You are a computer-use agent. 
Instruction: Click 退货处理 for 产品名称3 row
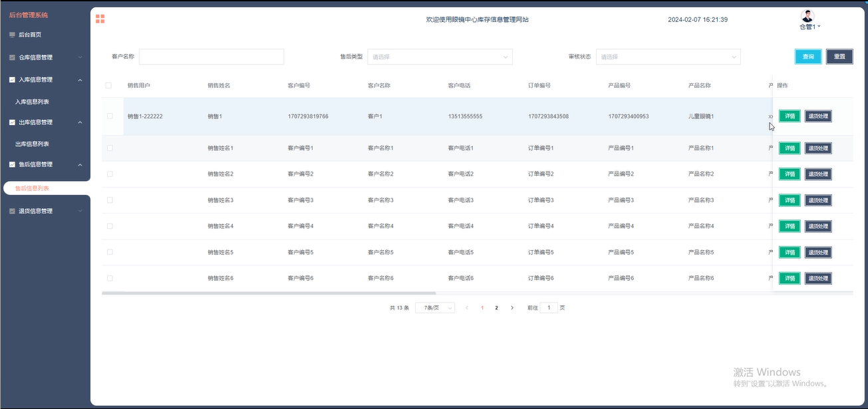(x=818, y=200)
